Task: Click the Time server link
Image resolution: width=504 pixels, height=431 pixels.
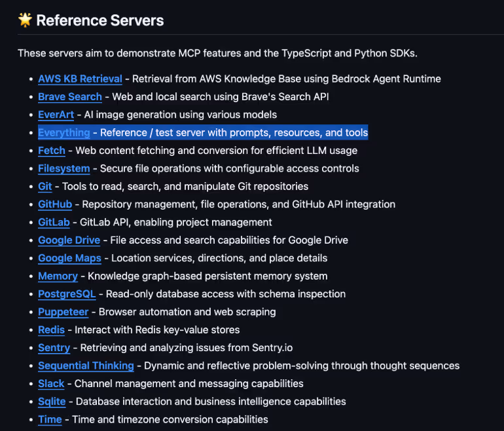Action: (50, 420)
